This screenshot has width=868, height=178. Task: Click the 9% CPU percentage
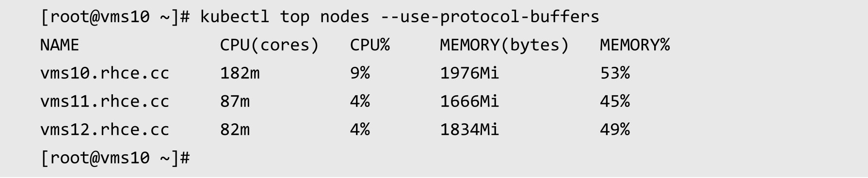(x=360, y=73)
